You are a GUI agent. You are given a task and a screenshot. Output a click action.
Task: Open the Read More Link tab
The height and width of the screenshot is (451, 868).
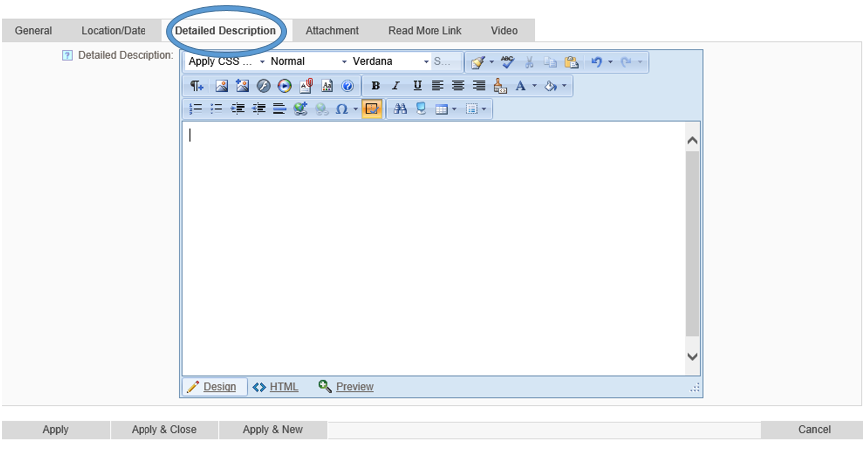425,31
